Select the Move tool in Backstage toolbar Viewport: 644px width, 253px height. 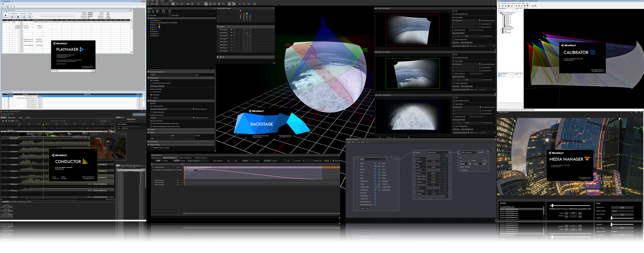tap(173, 4)
